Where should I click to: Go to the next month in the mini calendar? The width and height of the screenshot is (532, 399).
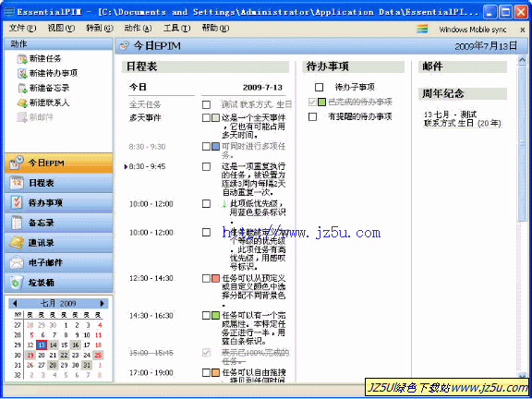(103, 303)
